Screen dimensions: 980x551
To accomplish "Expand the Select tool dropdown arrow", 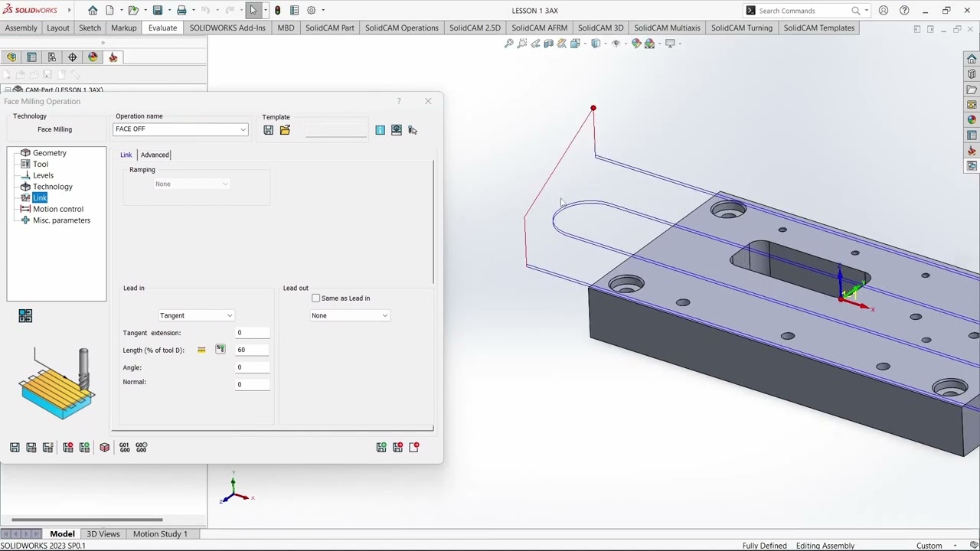I will click(x=265, y=11).
